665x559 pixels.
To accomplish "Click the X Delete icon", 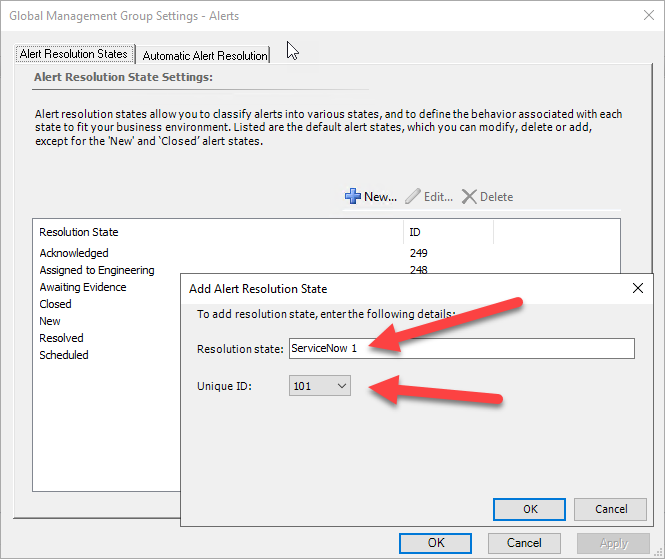I will click(469, 197).
